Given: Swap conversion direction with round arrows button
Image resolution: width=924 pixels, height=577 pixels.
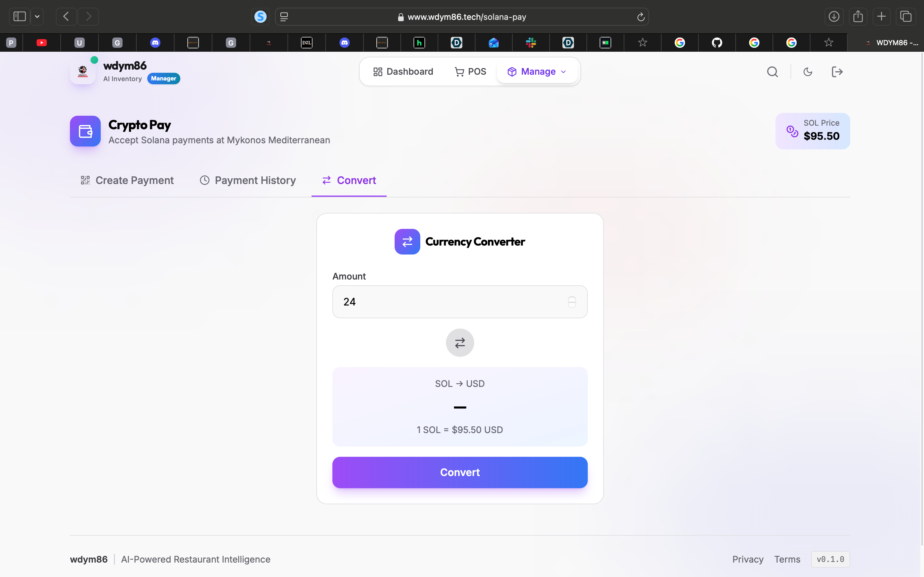Looking at the screenshot, I should click(x=460, y=343).
